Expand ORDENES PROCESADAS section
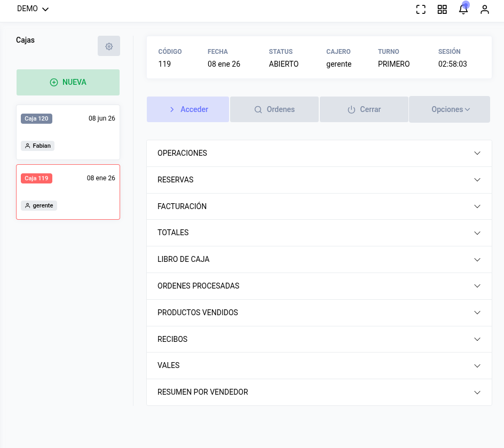This screenshot has width=504, height=448. click(x=319, y=286)
